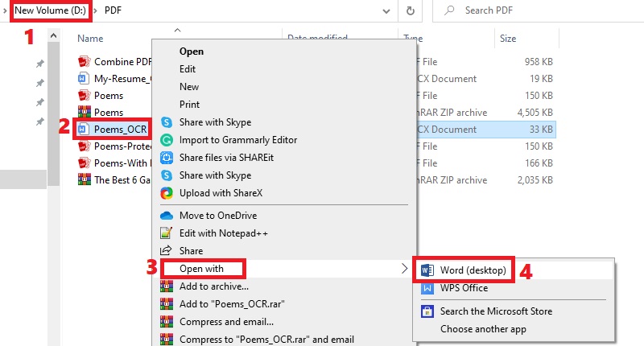This screenshot has width=644, height=346.
Task: Click the SHAREit icon in context menu
Action: click(x=167, y=158)
